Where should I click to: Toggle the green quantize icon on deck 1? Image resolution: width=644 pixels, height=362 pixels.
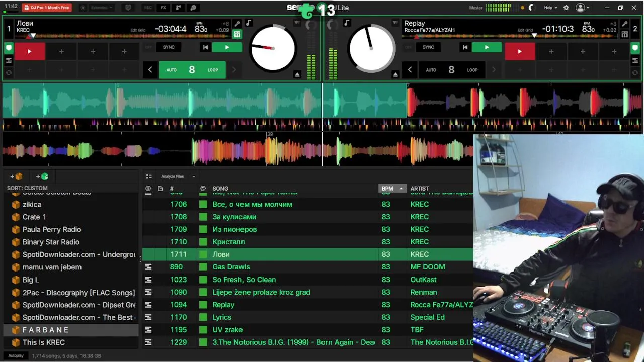pyautogui.click(x=237, y=34)
